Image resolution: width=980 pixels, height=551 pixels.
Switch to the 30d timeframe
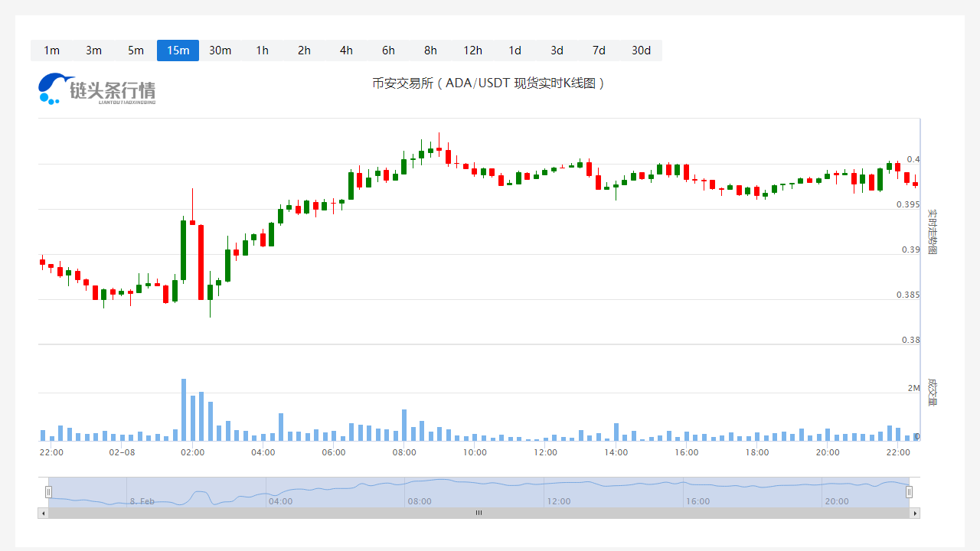pyautogui.click(x=641, y=51)
